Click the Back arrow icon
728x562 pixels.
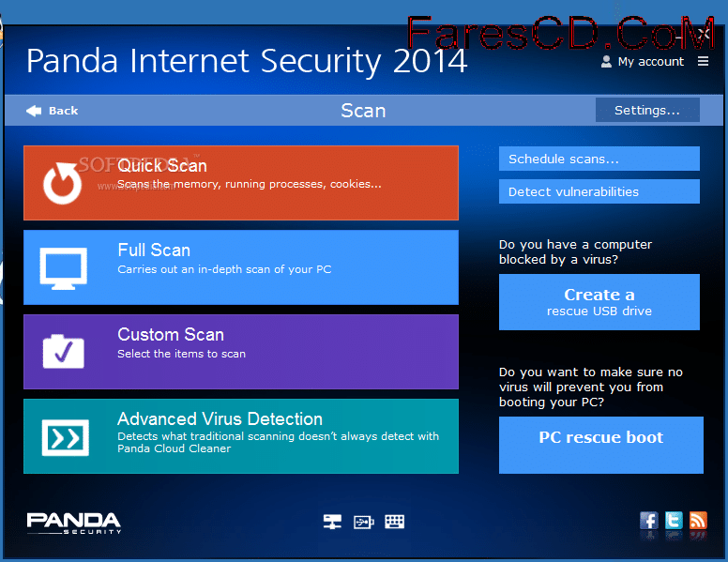coord(34,111)
